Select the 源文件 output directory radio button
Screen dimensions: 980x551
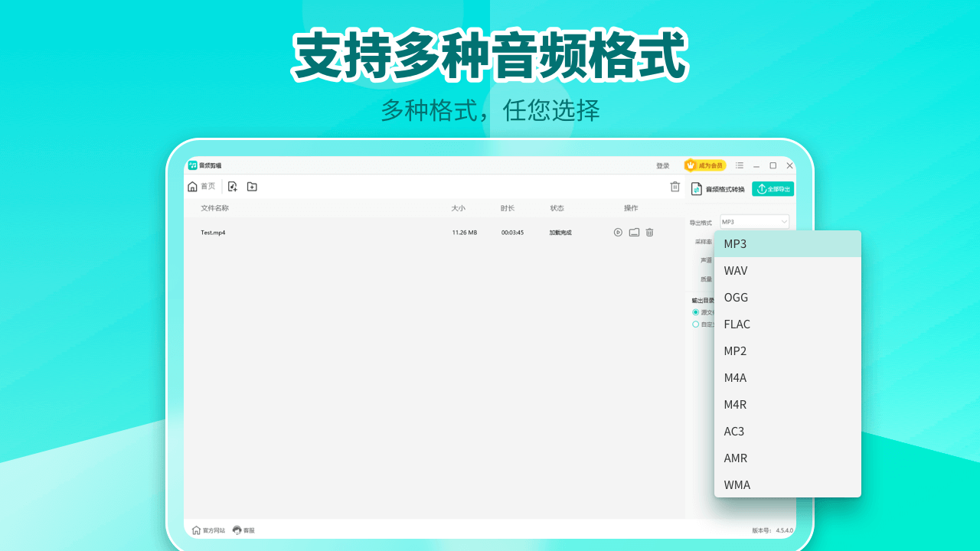[695, 312]
